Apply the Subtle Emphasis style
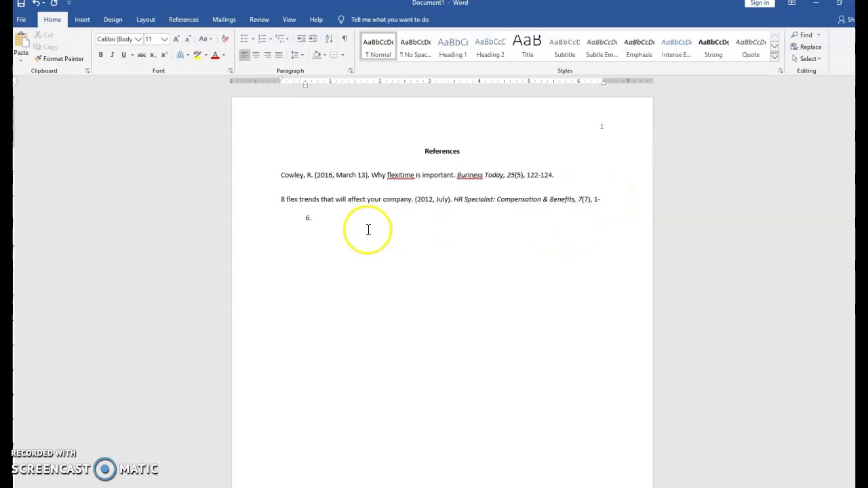Viewport: 868px width, 488px height. (602, 47)
